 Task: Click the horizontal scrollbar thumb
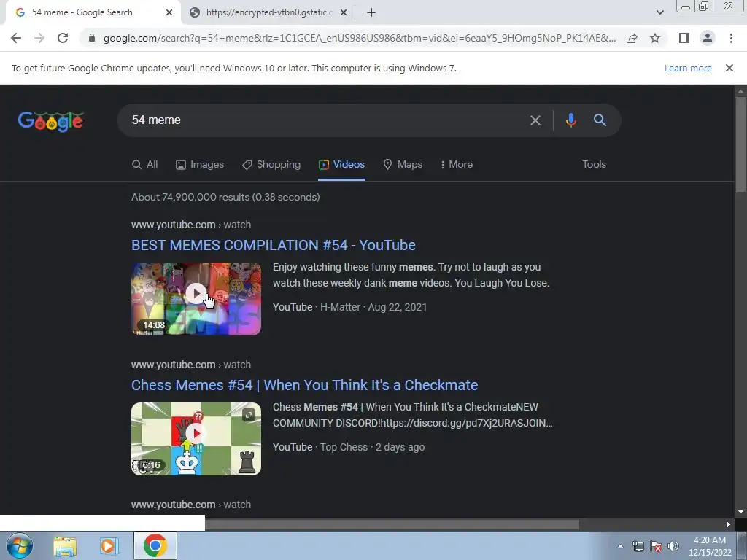coord(392,525)
